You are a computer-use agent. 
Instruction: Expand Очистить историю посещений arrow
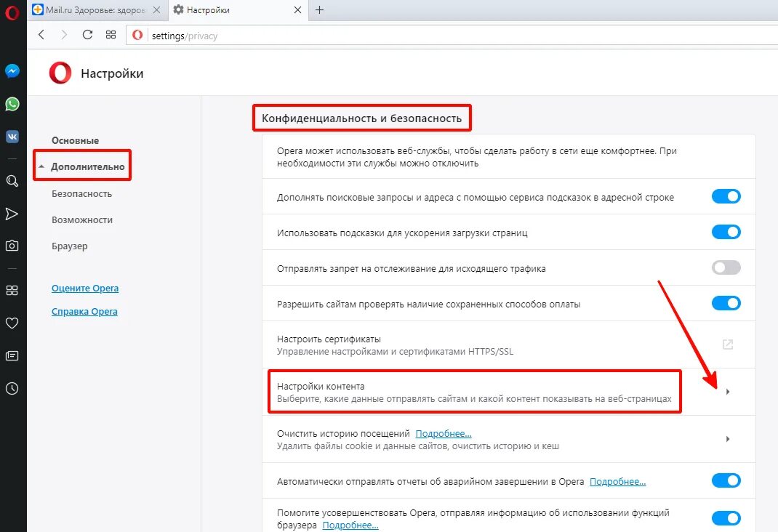coord(727,439)
